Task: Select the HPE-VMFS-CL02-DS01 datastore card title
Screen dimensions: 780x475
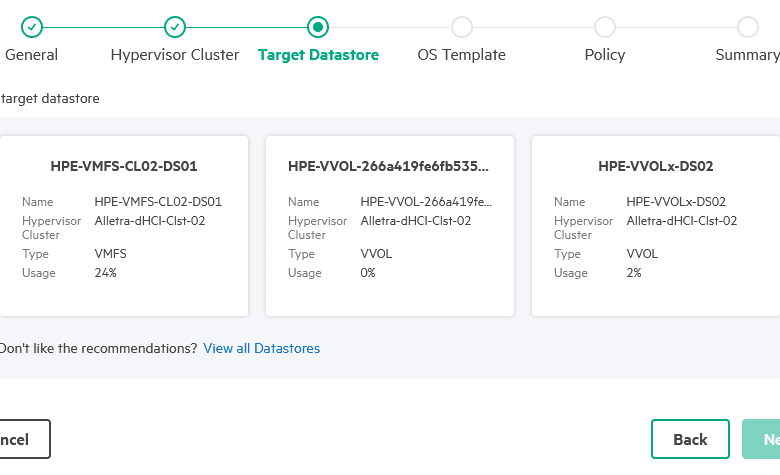Action: (124, 166)
